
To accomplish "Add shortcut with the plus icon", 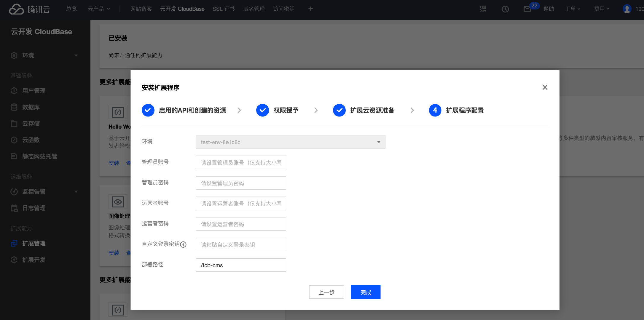I will point(310,9).
